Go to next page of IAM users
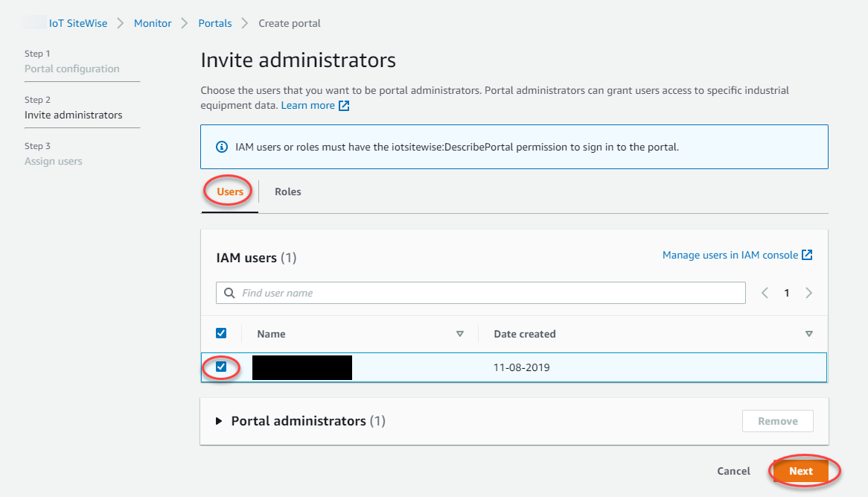868x497 pixels. tap(808, 293)
